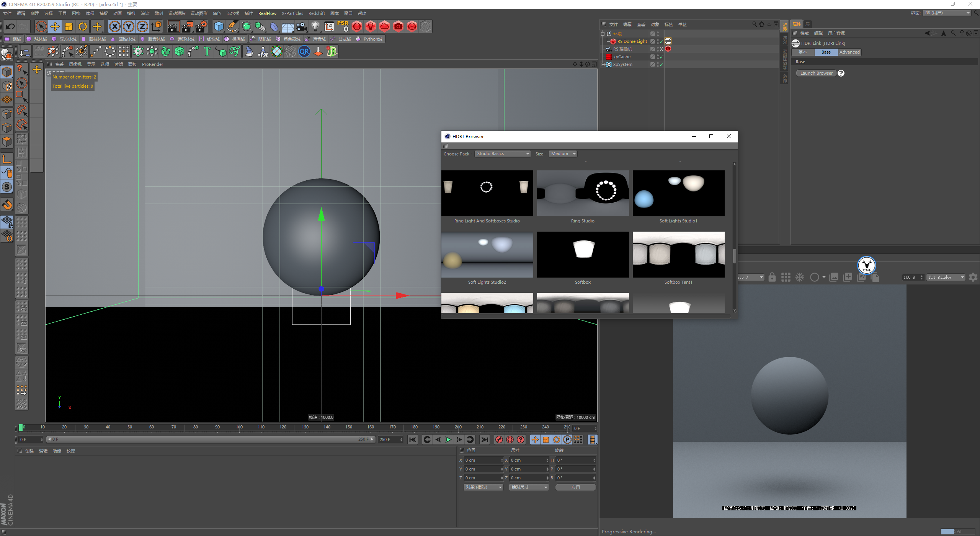
Task: Expand the xpSystem object tree
Action: 603,64
